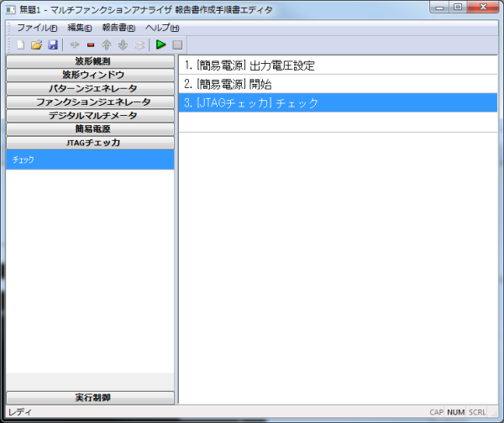Image resolution: width=504 pixels, height=423 pixels.
Task: Open the ファイル(F) menu
Action: point(37,28)
